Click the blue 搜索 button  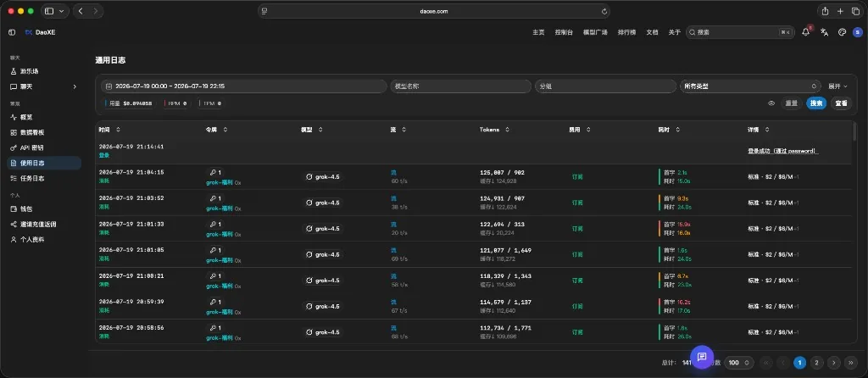(x=816, y=103)
